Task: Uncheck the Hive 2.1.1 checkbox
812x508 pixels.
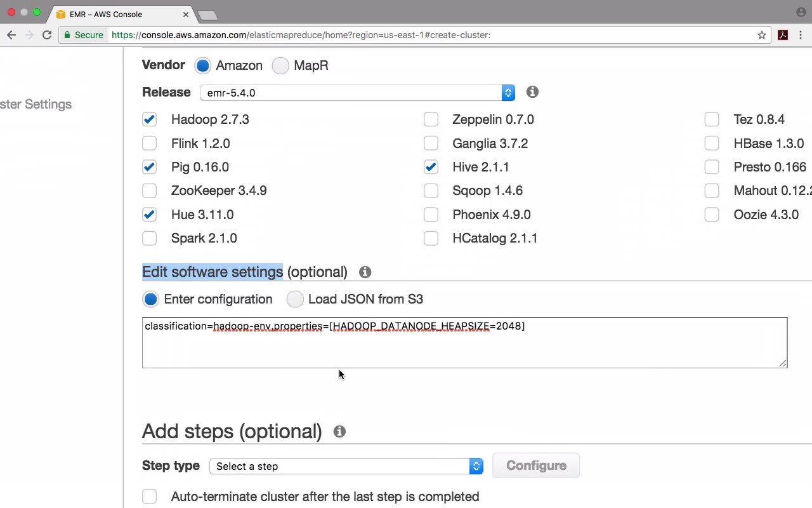Action: [431, 167]
